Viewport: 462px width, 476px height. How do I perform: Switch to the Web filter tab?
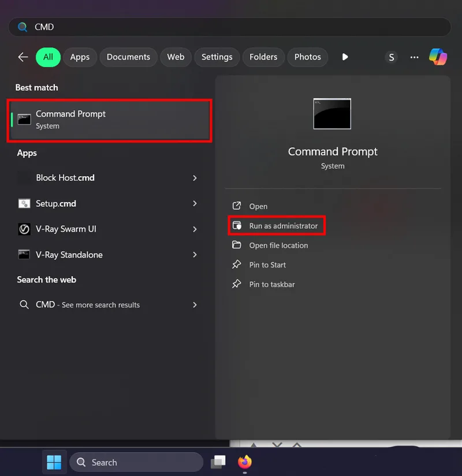(x=176, y=57)
